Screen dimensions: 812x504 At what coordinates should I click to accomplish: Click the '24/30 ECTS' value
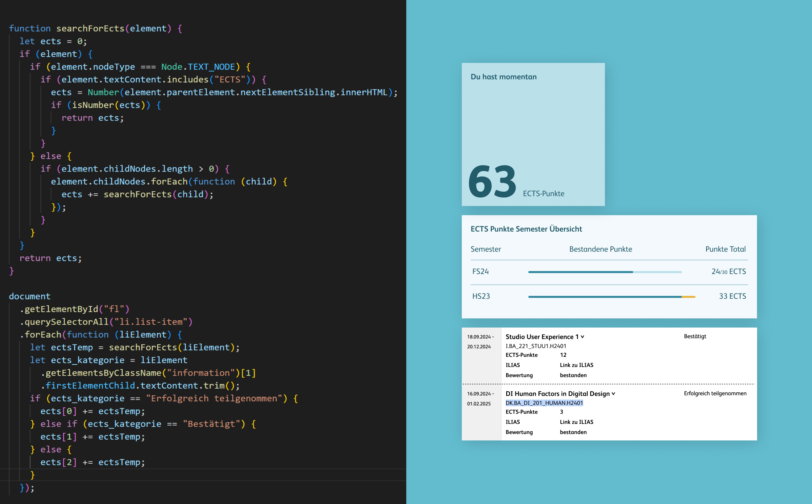tap(728, 271)
